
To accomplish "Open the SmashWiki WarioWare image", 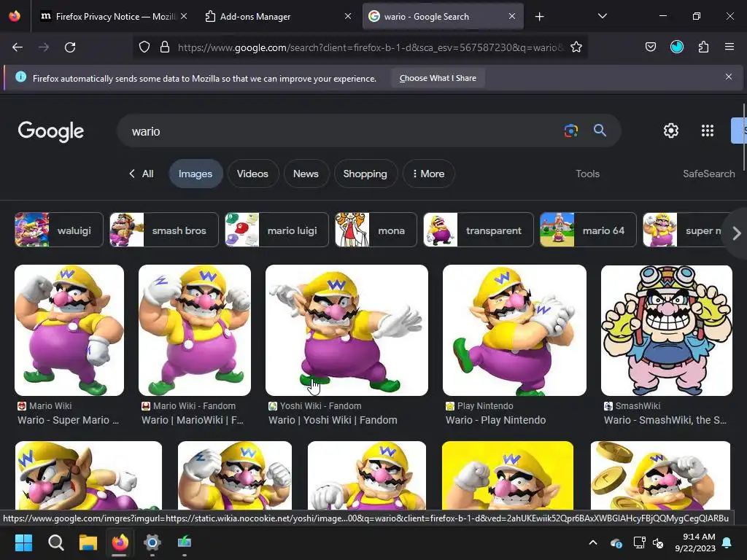I will tap(667, 330).
